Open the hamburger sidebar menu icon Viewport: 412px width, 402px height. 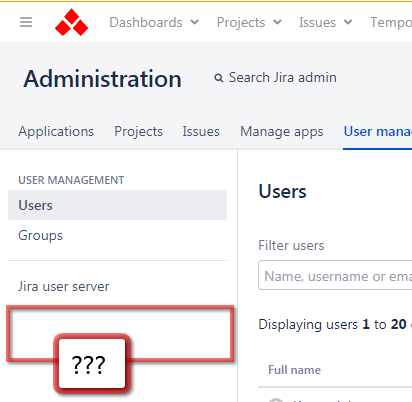[26, 22]
